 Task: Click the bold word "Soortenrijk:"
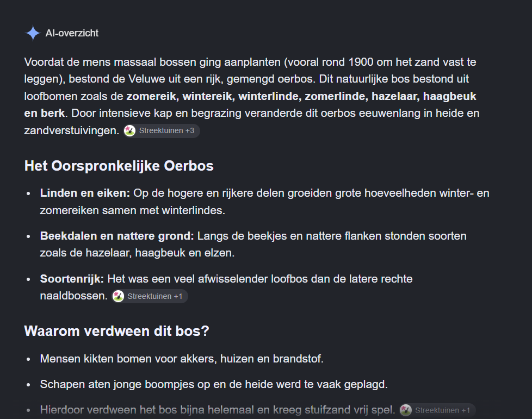tap(72, 279)
